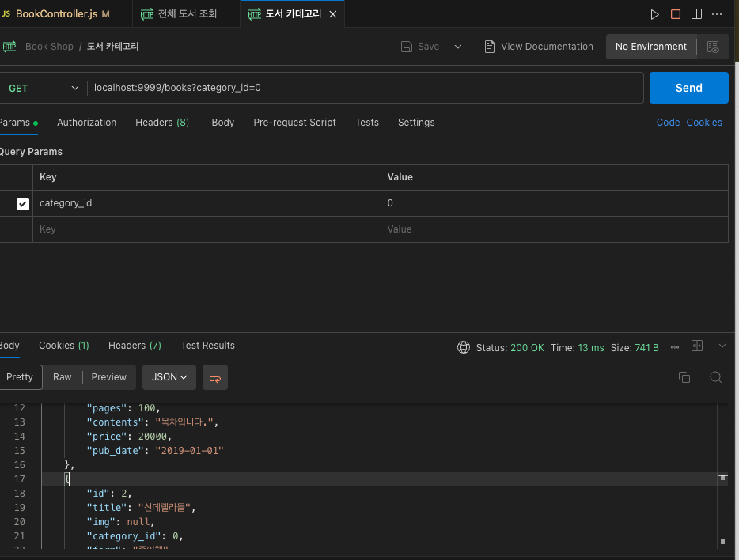Switch to the request Headers (8) tab
The width and height of the screenshot is (739, 560).
coord(162,123)
